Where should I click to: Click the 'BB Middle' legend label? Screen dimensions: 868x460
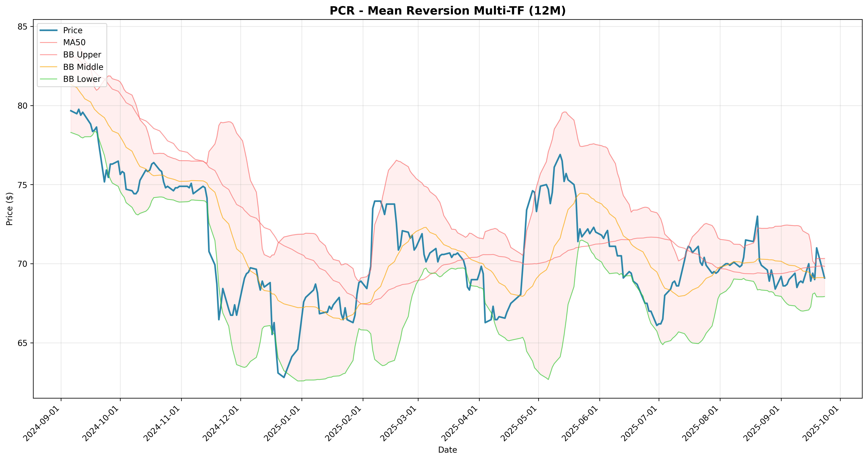pyautogui.click(x=83, y=67)
